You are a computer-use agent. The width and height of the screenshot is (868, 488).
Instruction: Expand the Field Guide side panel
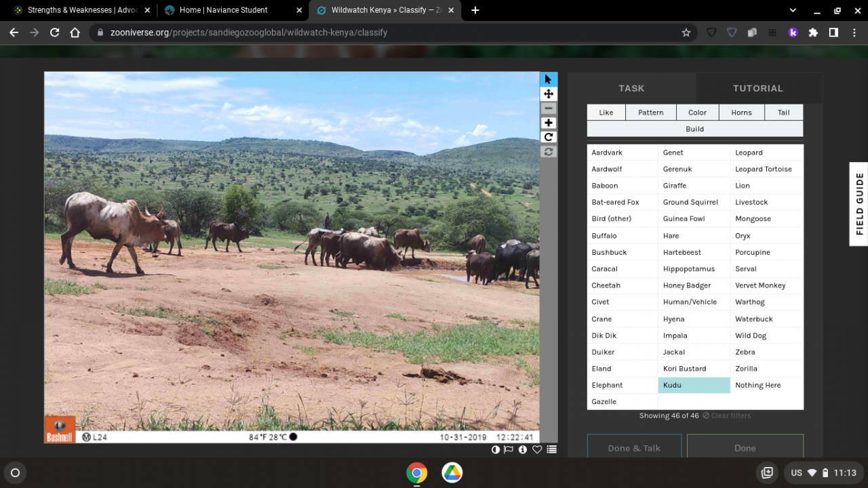[x=859, y=204]
